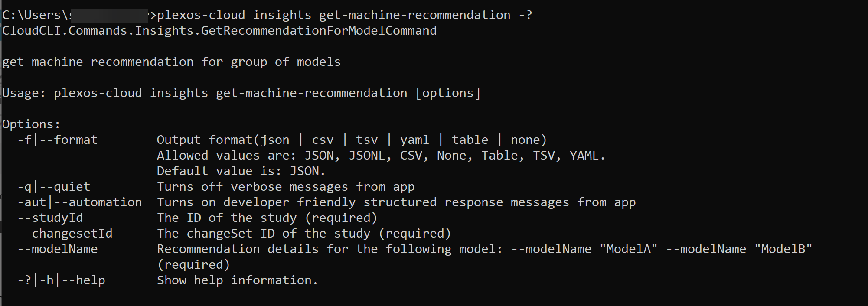Click the CloudCLI.Commands.Insights class name line

tap(219, 30)
